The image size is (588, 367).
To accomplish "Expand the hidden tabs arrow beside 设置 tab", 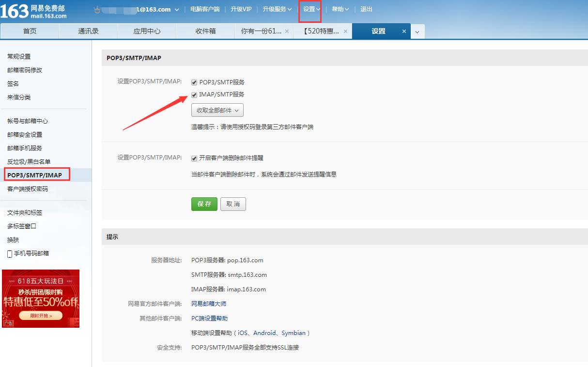I will 417,31.
